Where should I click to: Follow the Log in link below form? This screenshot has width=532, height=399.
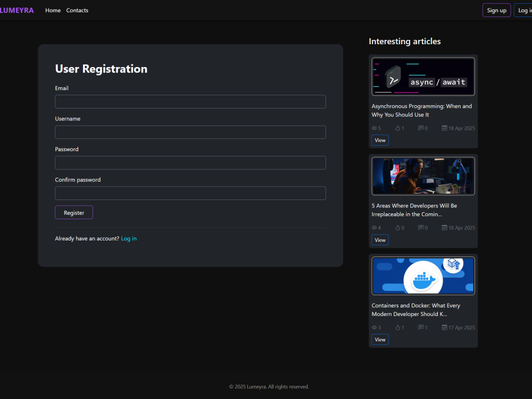(129, 238)
